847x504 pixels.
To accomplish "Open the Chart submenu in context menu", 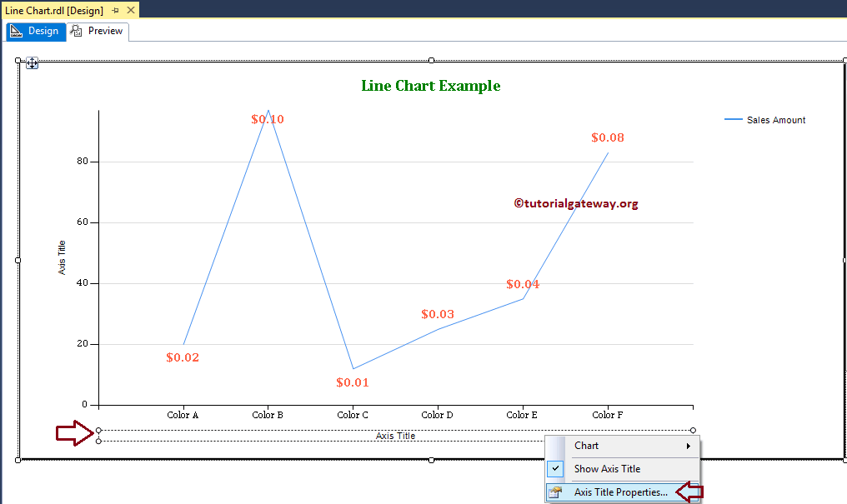I will (x=623, y=446).
